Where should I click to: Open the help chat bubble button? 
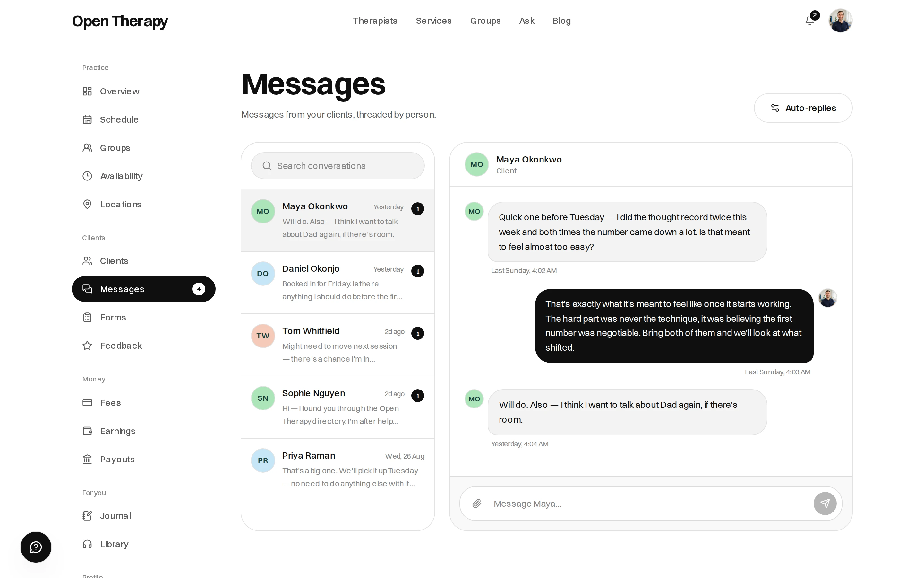[36, 547]
